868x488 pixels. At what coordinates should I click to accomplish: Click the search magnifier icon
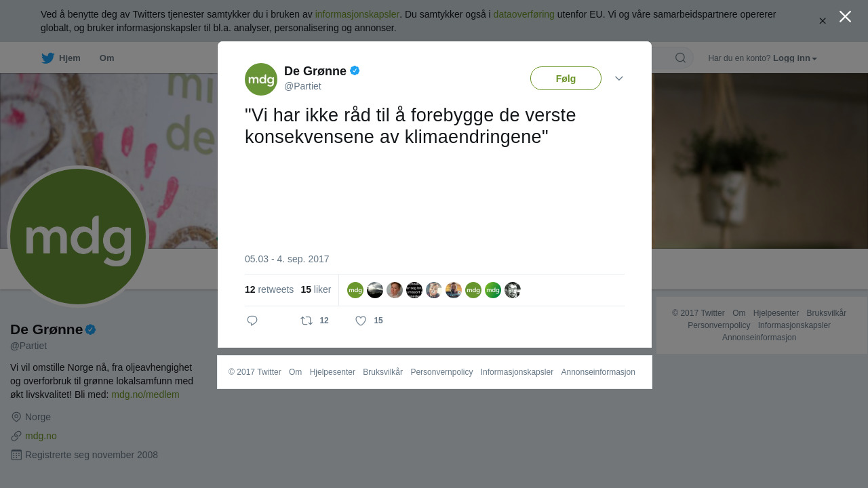click(681, 58)
